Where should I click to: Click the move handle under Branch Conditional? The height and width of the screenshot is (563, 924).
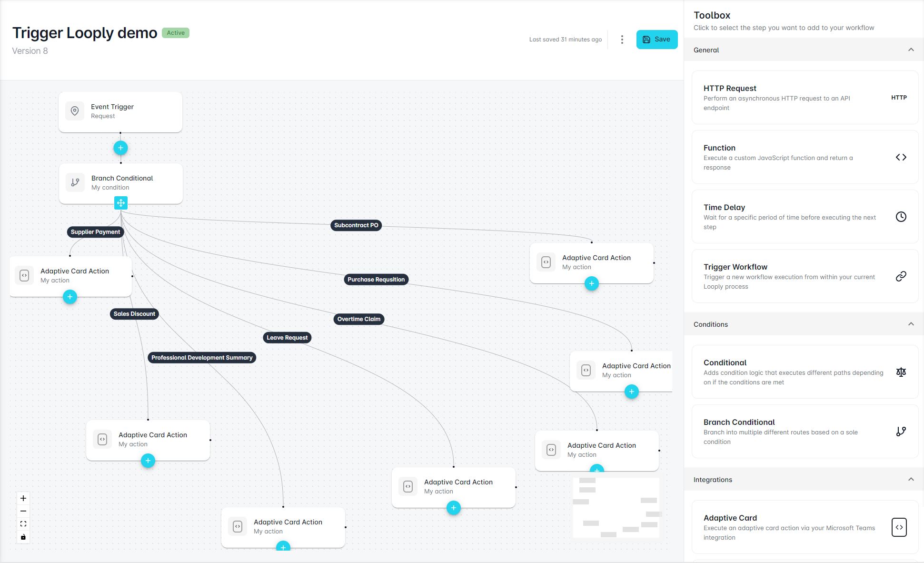point(121,203)
